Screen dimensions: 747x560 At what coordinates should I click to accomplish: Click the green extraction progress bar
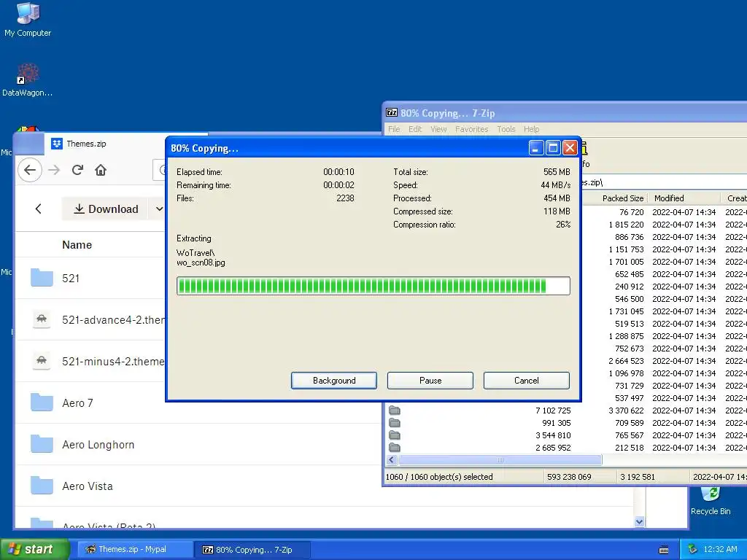(x=373, y=286)
